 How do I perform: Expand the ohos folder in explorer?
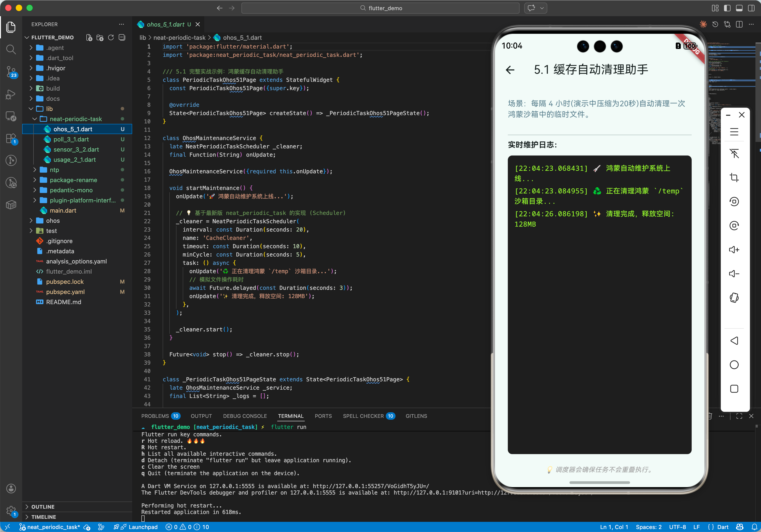click(53, 221)
